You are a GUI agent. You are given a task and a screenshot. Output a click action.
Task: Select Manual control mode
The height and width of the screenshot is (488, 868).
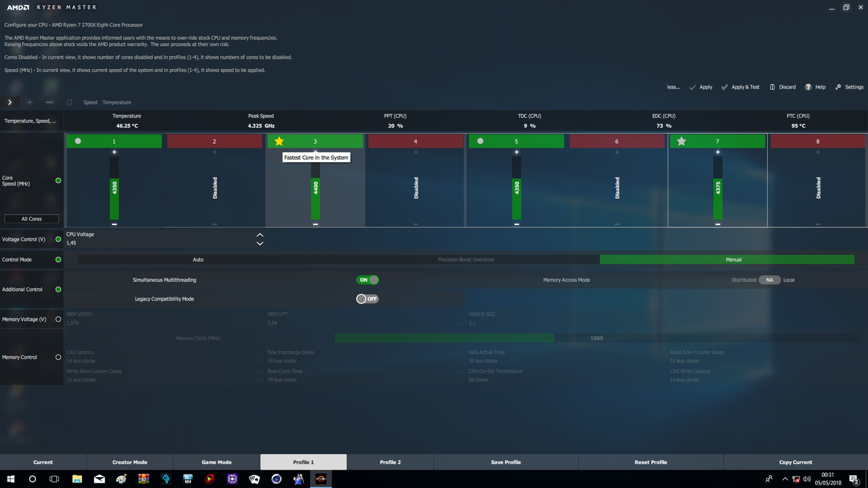point(727,260)
